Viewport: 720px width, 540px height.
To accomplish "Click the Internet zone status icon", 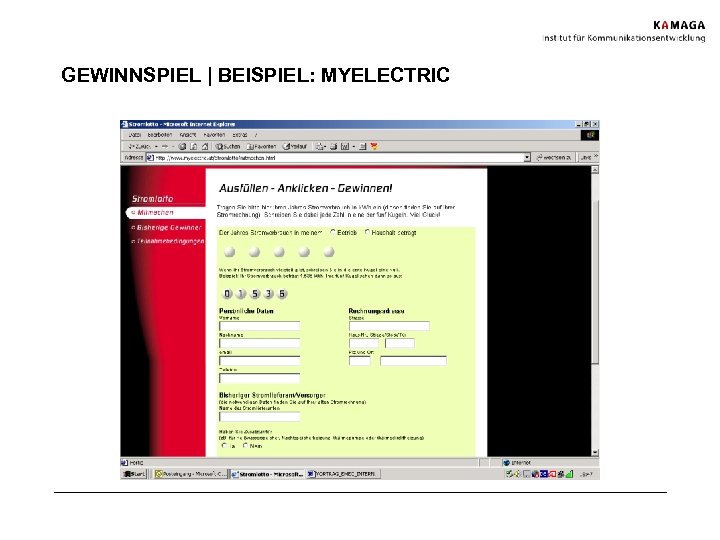I will (506, 462).
